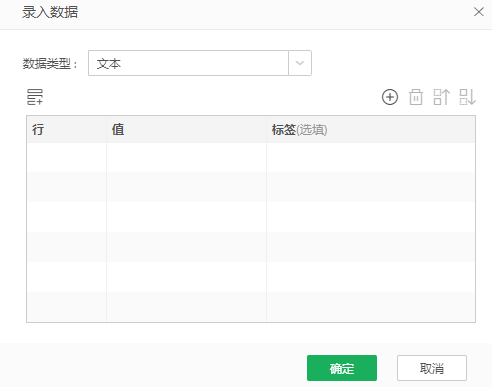Move selected row up
The image size is (492, 387).
click(x=442, y=97)
